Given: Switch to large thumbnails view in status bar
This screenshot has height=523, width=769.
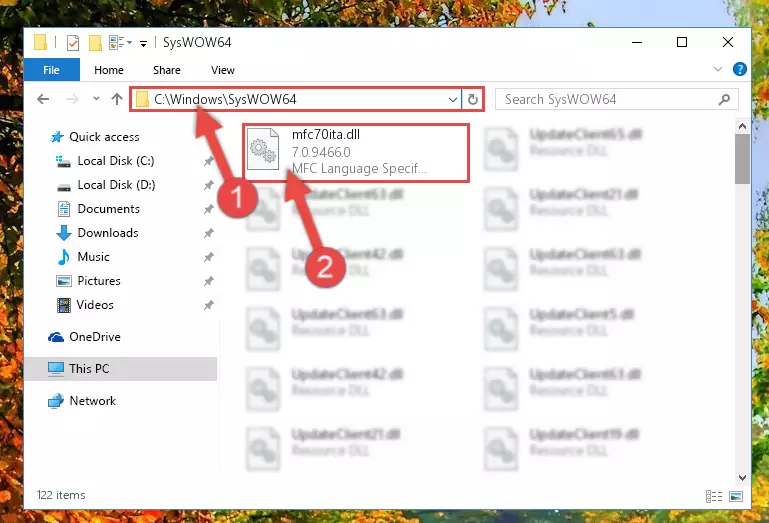Looking at the screenshot, I should click(736, 496).
